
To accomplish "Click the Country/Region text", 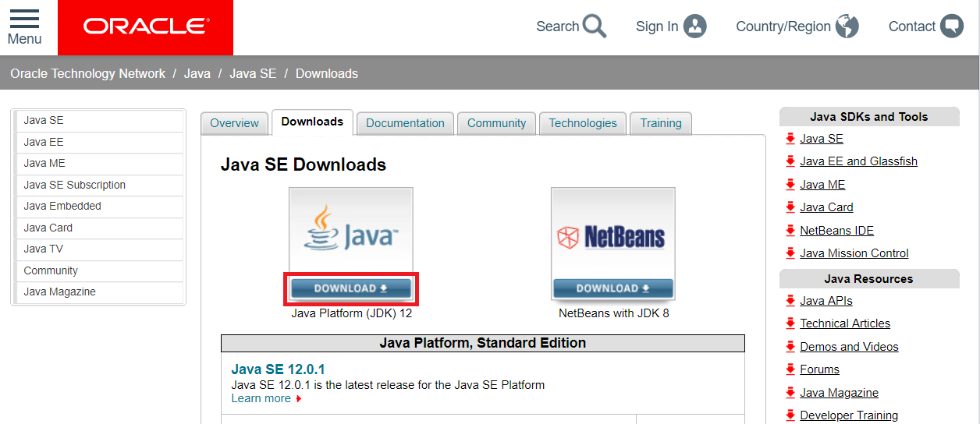I will click(x=783, y=26).
